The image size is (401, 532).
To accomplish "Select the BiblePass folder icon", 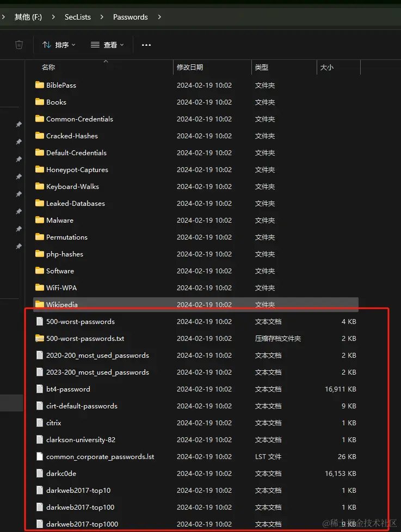I will 40,85.
